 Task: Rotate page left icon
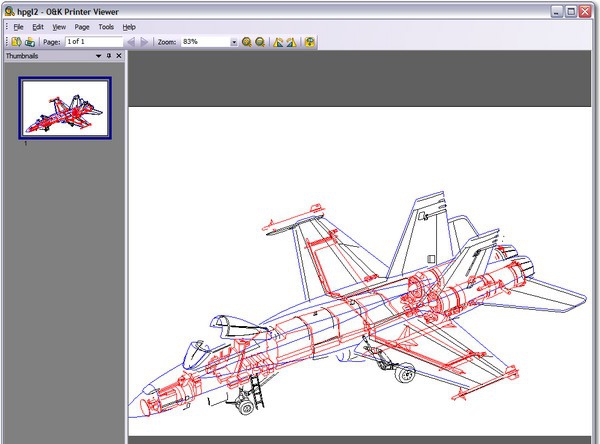pos(279,42)
